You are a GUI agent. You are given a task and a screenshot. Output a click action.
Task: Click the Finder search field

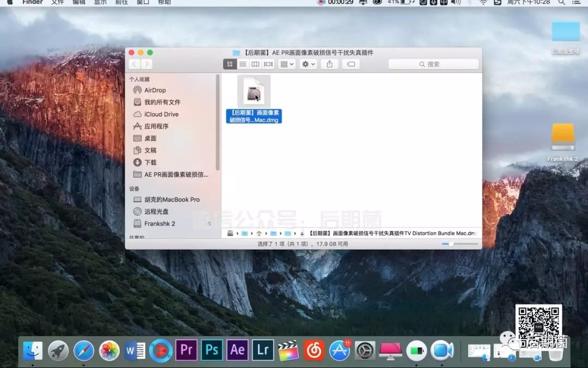point(433,64)
